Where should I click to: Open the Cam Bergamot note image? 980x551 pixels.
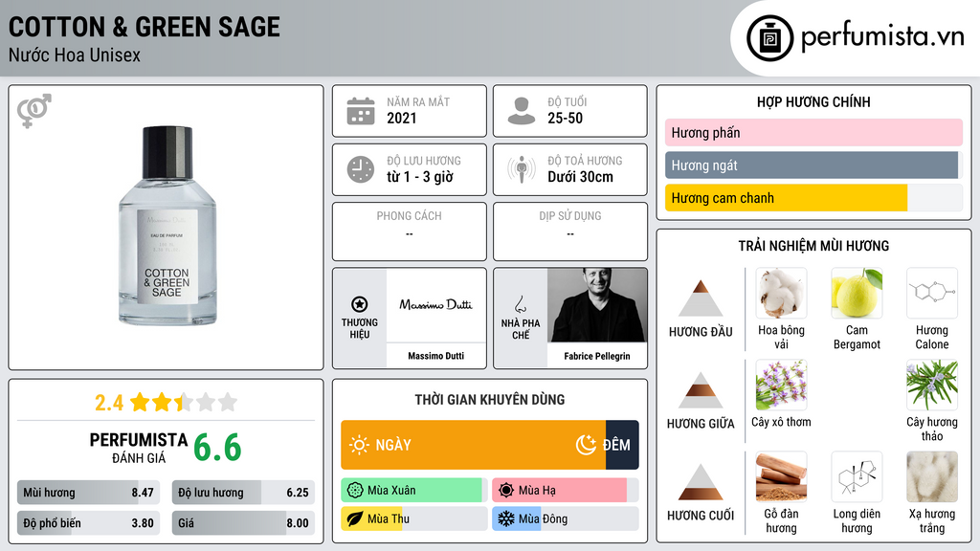tap(857, 293)
